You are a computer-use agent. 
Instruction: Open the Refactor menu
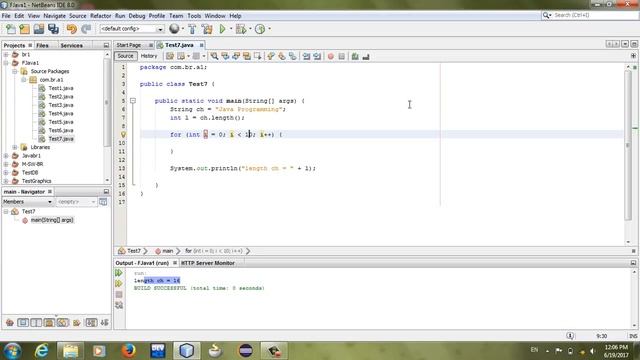(100, 16)
